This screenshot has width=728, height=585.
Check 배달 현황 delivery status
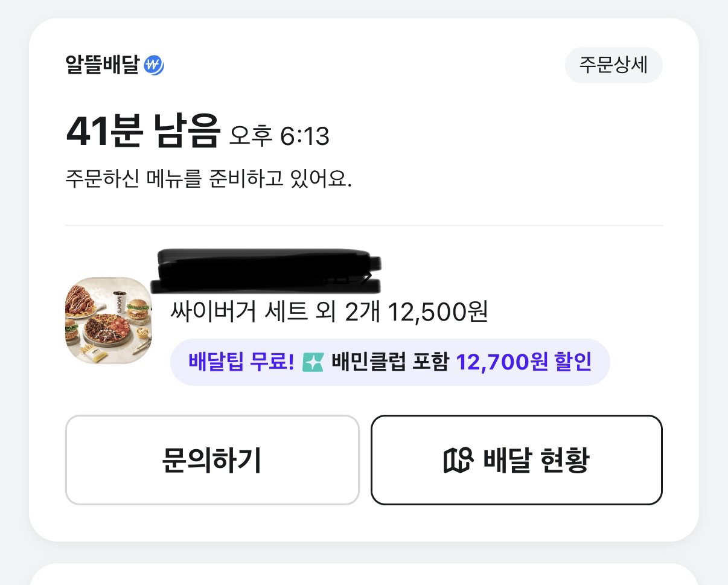517,460
